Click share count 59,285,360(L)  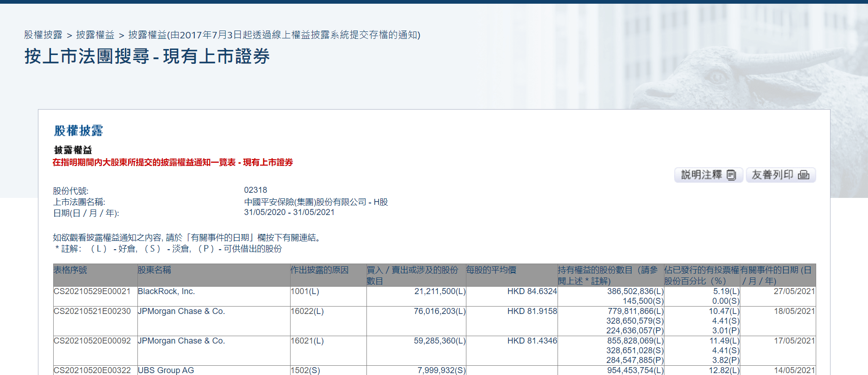(x=440, y=341)
